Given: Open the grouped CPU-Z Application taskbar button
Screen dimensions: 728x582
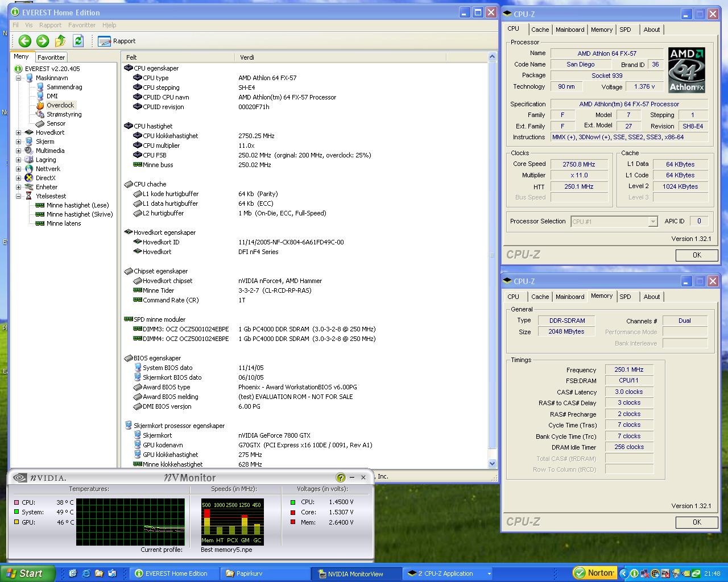Looking at the screenshot, I should (448, 573).
